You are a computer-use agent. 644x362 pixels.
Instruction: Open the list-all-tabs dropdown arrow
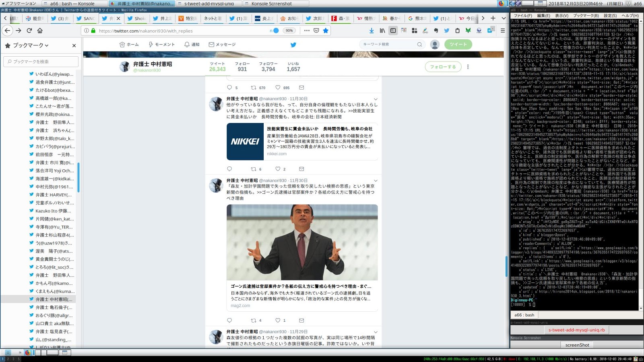(504, 18)
